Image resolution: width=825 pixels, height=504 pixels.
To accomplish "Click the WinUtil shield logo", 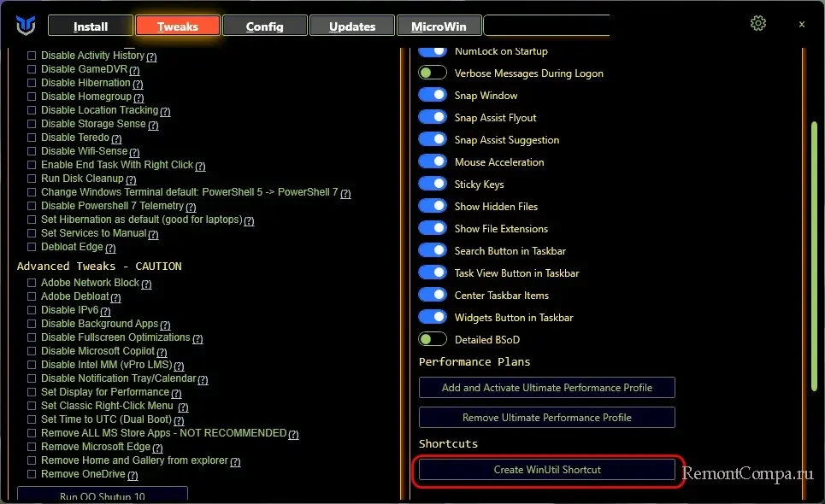I will [x=26, y=26].
